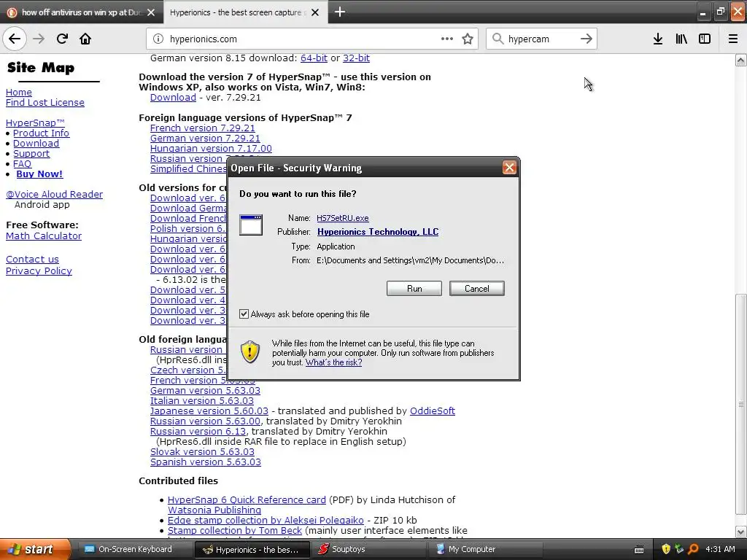Viewport: 747px width, 560px height.
Task: Open a new tab with plus button
Action: click(x=340, y=12)
